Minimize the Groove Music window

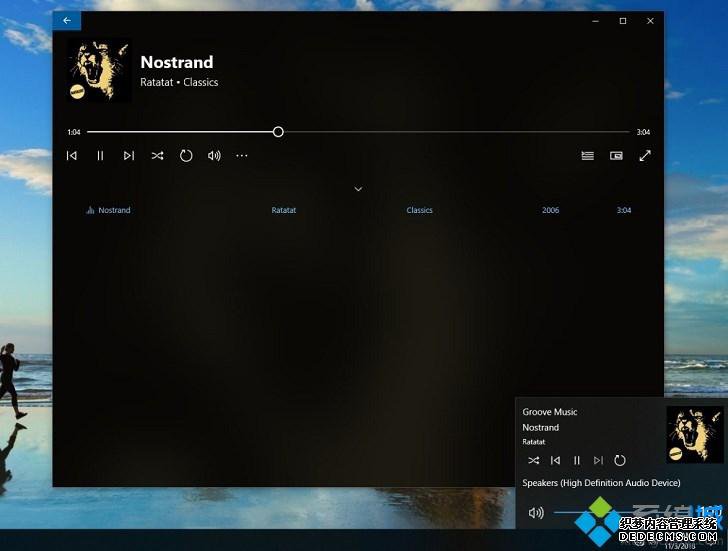[x=595, y=21]
